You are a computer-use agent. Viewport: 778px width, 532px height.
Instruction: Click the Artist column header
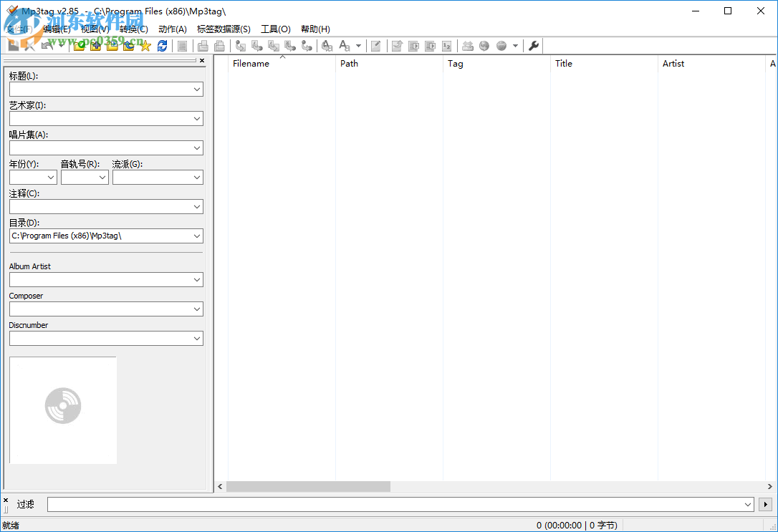673,64
